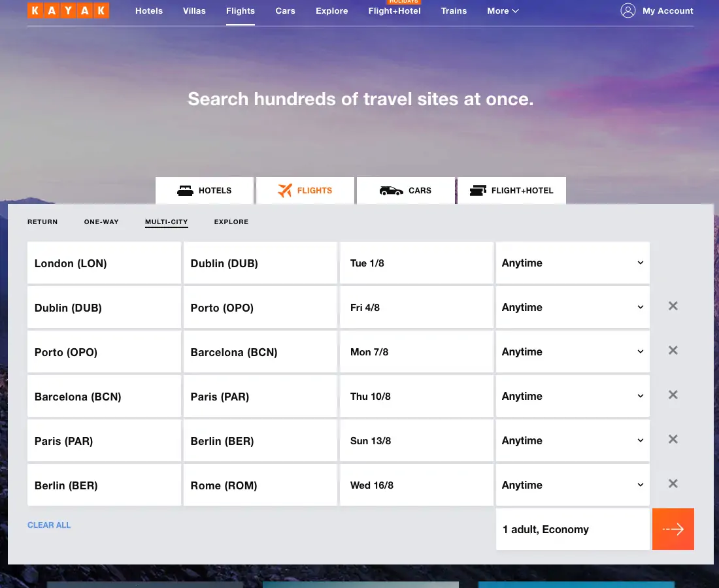Open the My Account profile icon
Image resolution: width=719 pixels, height=588 pixels.
click(x=627, y=10)
